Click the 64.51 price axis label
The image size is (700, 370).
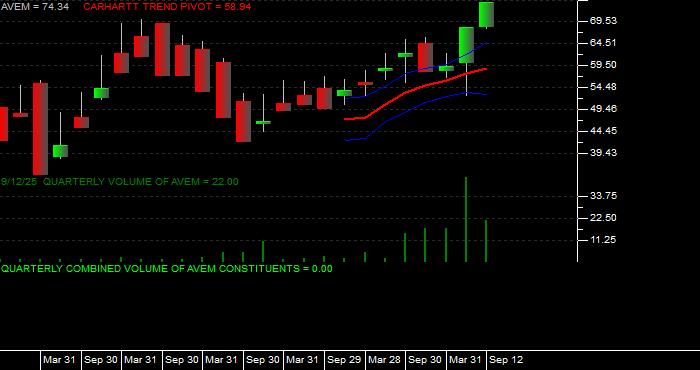603,43
